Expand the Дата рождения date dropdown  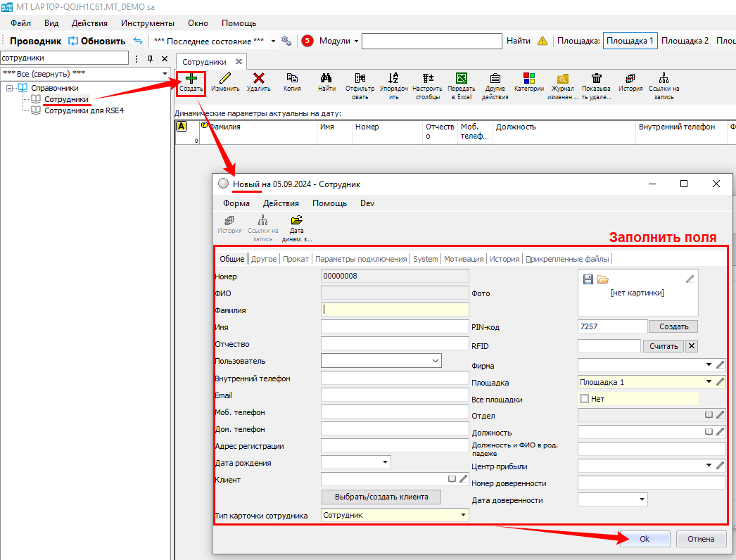point(385,462)
